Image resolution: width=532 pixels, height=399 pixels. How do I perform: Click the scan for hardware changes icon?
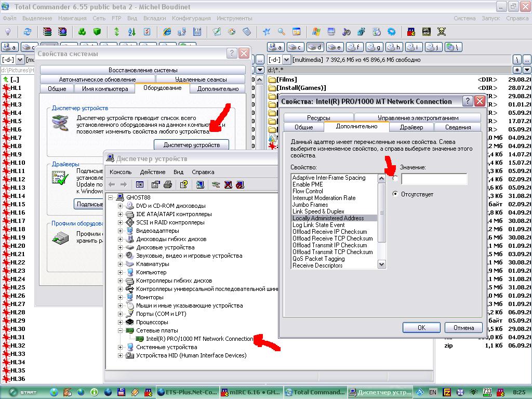coord(200,184)
